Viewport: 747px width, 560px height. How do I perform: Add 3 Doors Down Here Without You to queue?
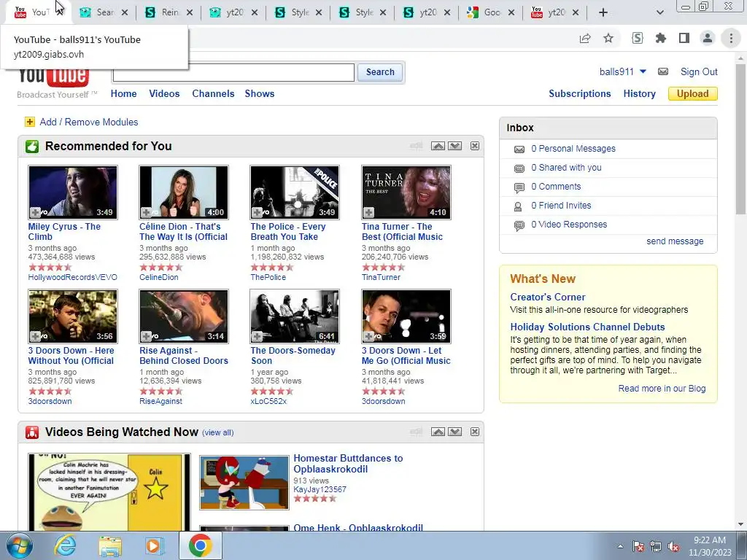pos(35,336)
